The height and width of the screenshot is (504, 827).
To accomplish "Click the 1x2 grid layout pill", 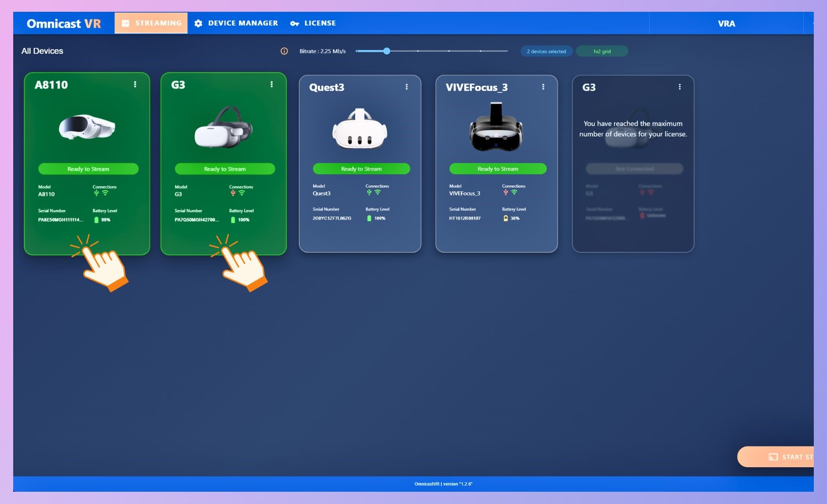I will click(602, 51).
